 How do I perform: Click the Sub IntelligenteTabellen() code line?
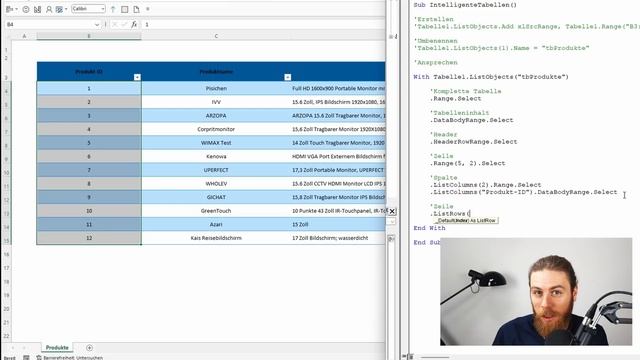(465, 5)
